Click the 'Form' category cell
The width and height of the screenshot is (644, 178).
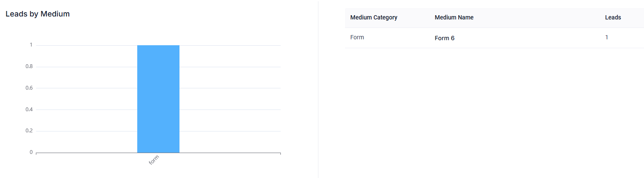click(357, 37)
